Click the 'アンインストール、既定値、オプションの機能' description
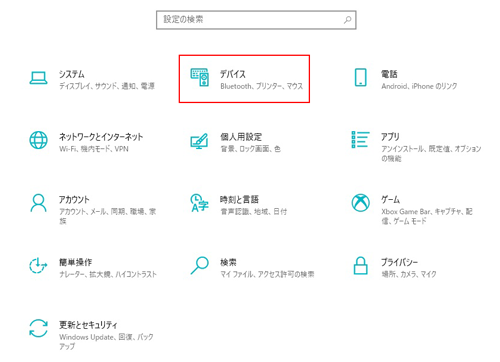The height and width of the screenshot is (362, 500). [x=431, y=153]
